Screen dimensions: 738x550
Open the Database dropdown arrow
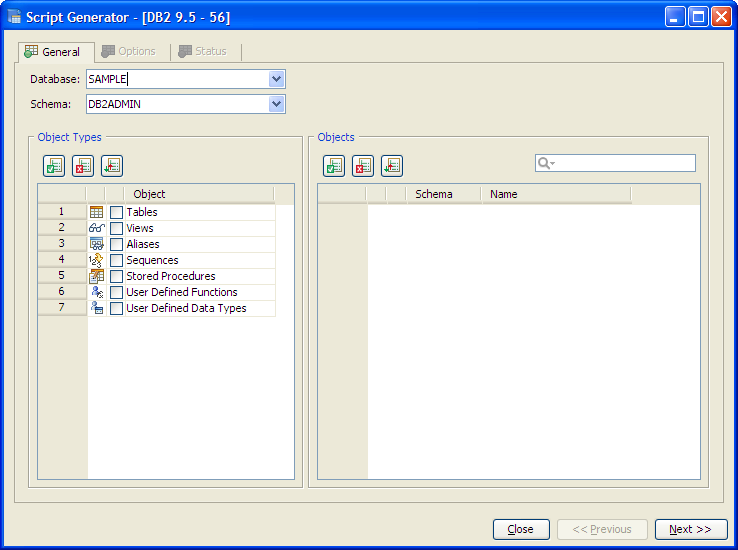[x=277, y=79]
